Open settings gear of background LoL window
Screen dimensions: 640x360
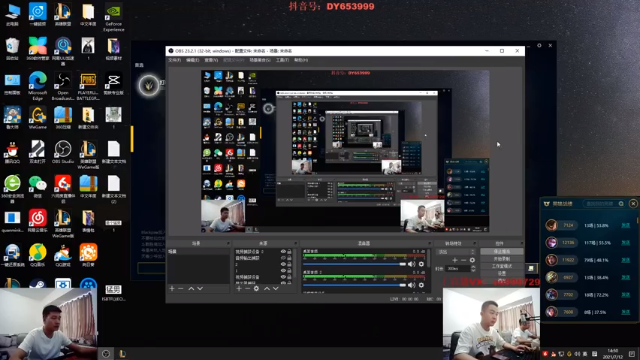tap(539, 45)
